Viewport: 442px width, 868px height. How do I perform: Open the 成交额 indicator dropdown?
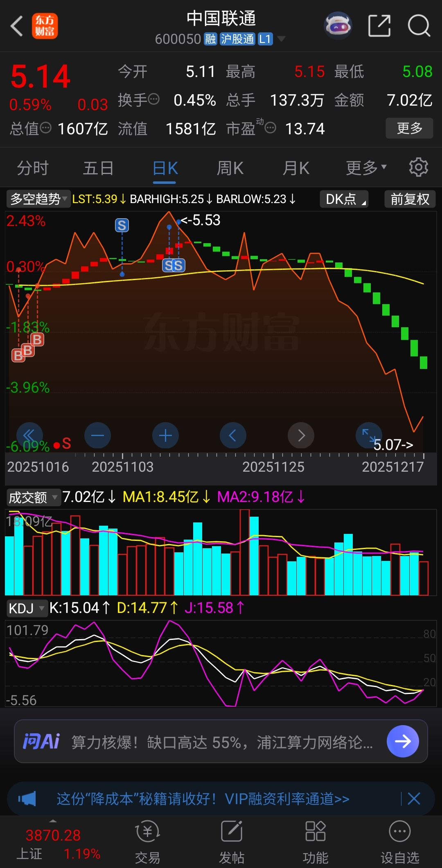point(33,497)
